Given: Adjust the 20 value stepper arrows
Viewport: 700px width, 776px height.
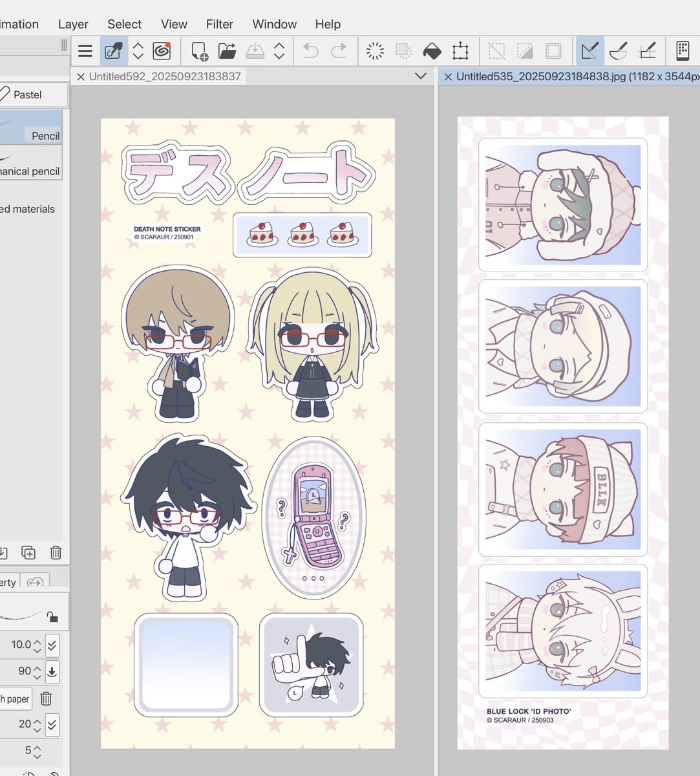Looking at the screenshot, I should [x=37, y=724].
